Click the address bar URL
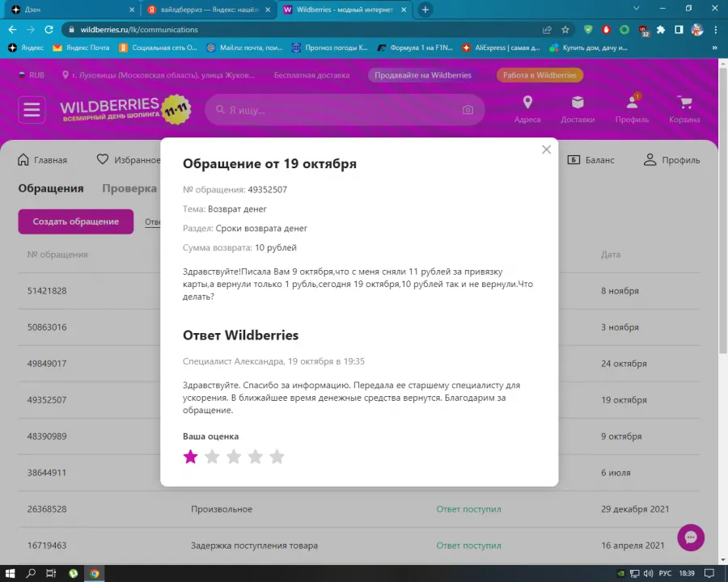The image size is (728, 582). click(139, 30)
